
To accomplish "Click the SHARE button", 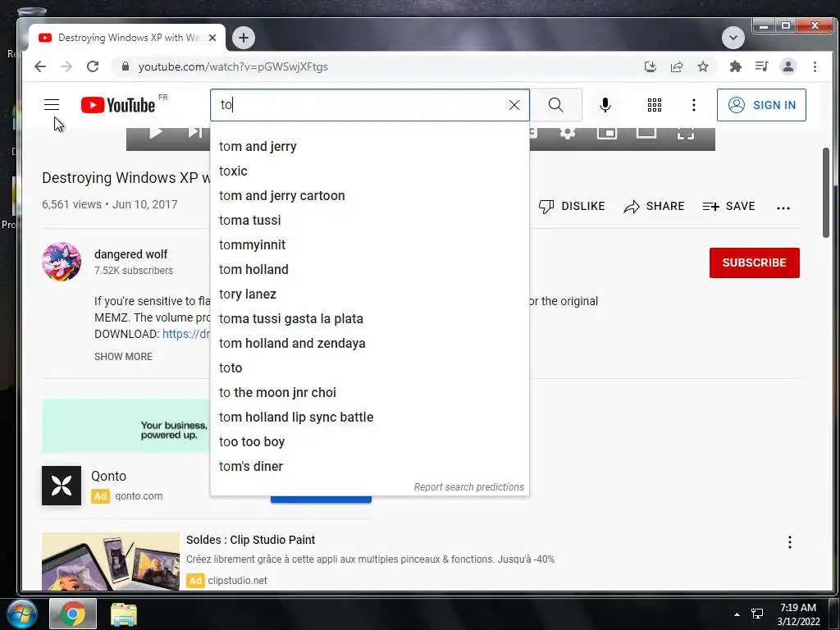I will tap(654, 206).
